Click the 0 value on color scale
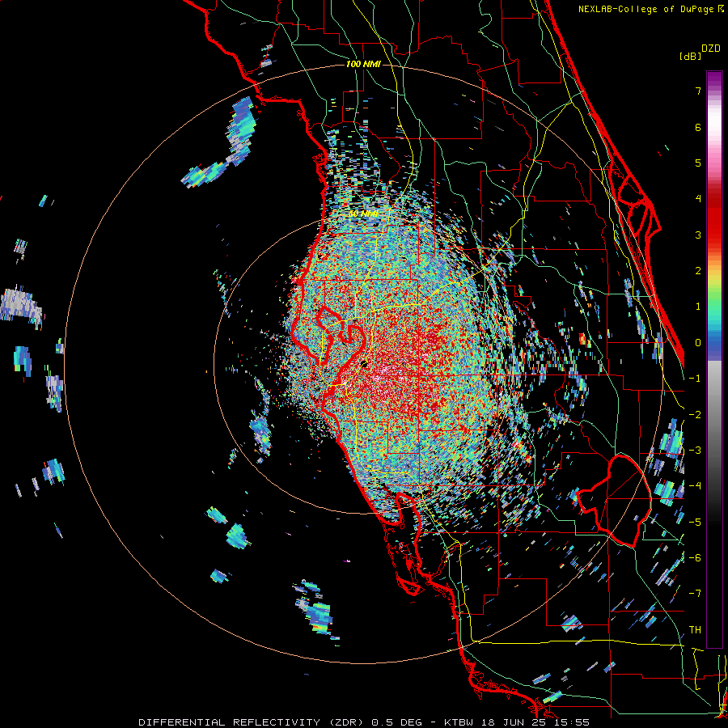Screen dimensions: 728x728 698,343
